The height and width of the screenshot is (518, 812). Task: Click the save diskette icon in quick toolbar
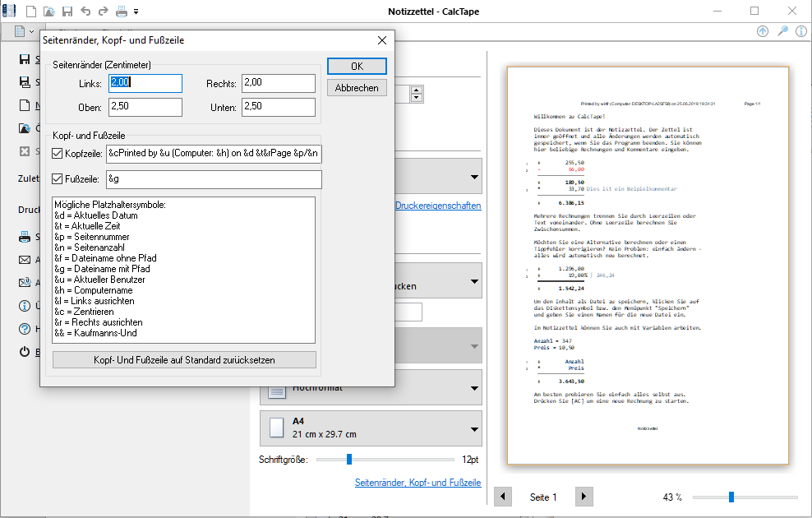[67, 12]
